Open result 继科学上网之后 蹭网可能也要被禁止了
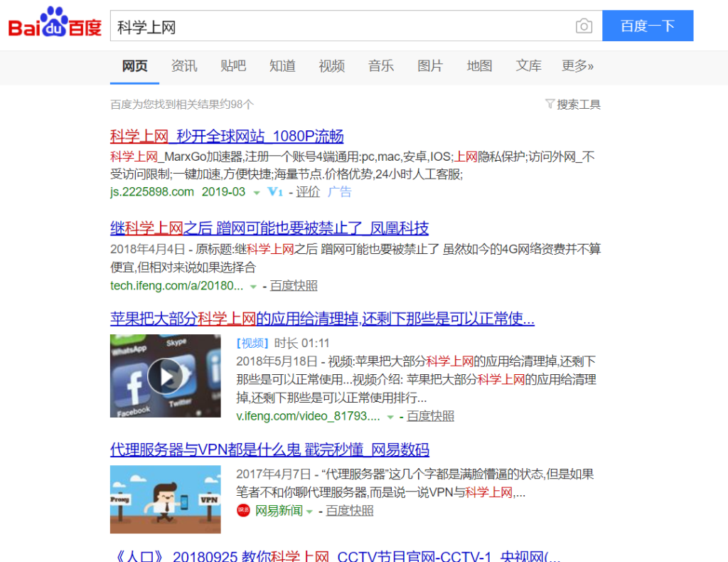Viewport: 728px width, 562px height. pyautogui.click(x=269, y=228)
